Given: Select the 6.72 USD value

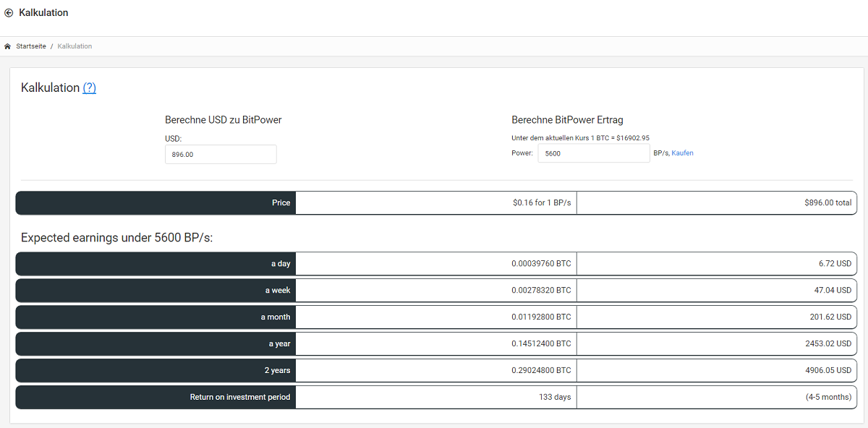Looking at the screenshot, I should click(835, 264).
